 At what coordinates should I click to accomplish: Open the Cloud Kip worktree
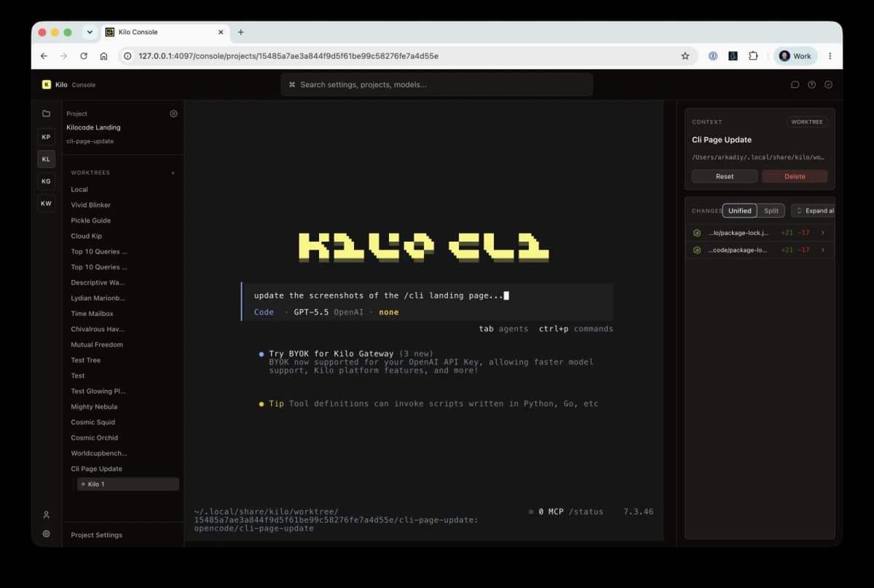click(x=87, y=236)
